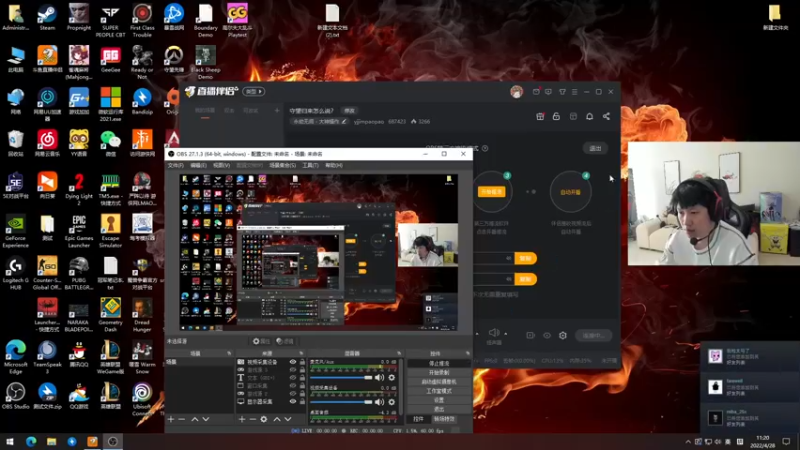Open user avatar in streaming companion
Viewport: 800px width, 450px height.
(516, 92)
